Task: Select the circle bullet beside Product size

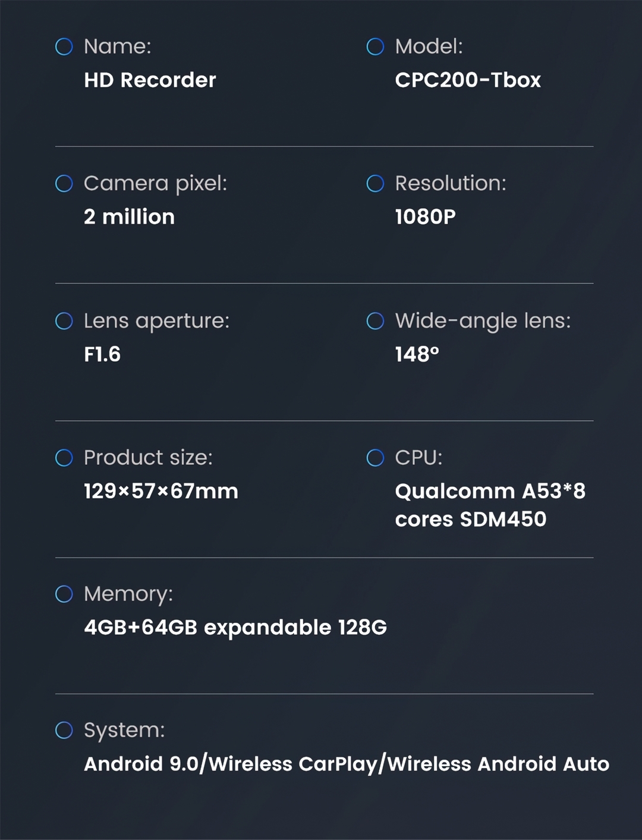Action: click(64, 458)
